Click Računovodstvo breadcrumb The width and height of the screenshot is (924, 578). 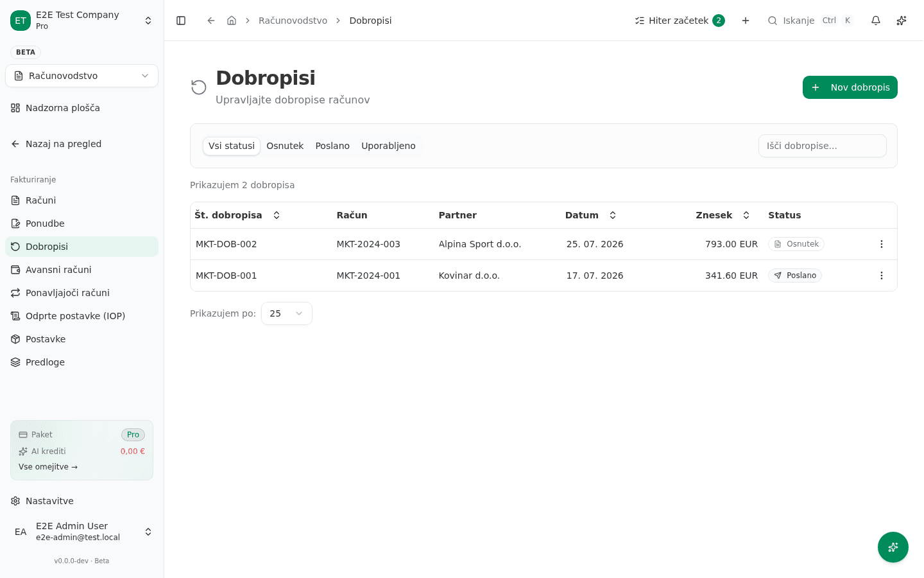pyautogui.click(x=293, y=21)
